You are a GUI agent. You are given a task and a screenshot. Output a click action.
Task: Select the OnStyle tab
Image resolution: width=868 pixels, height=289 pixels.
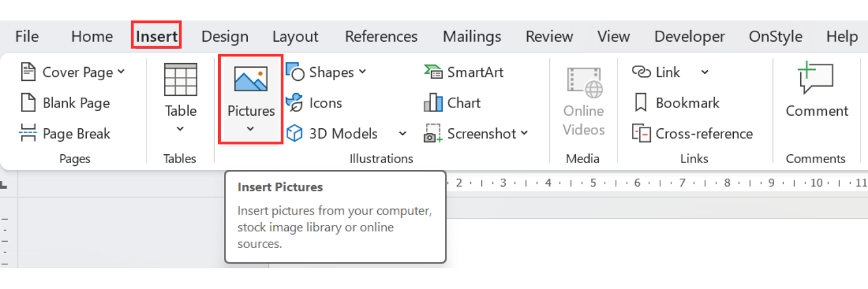pyautogui.click(x=775, y=36)
